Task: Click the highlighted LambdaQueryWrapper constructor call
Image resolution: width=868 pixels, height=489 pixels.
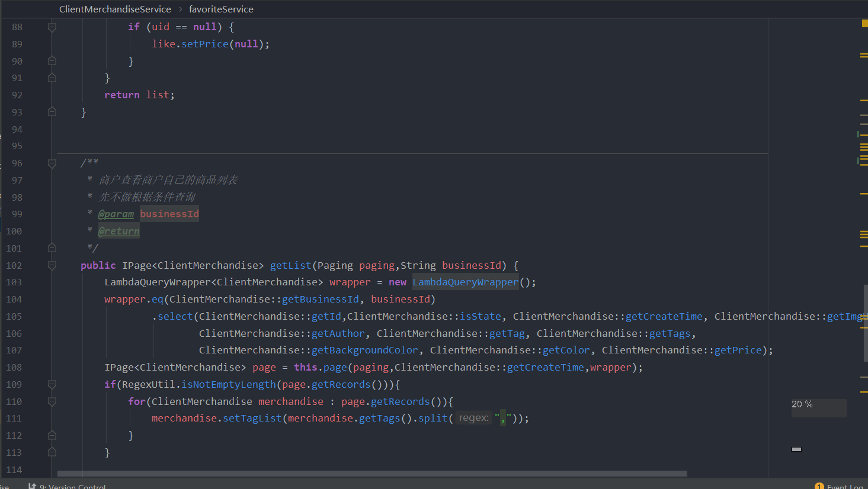Action: point(465,282)
